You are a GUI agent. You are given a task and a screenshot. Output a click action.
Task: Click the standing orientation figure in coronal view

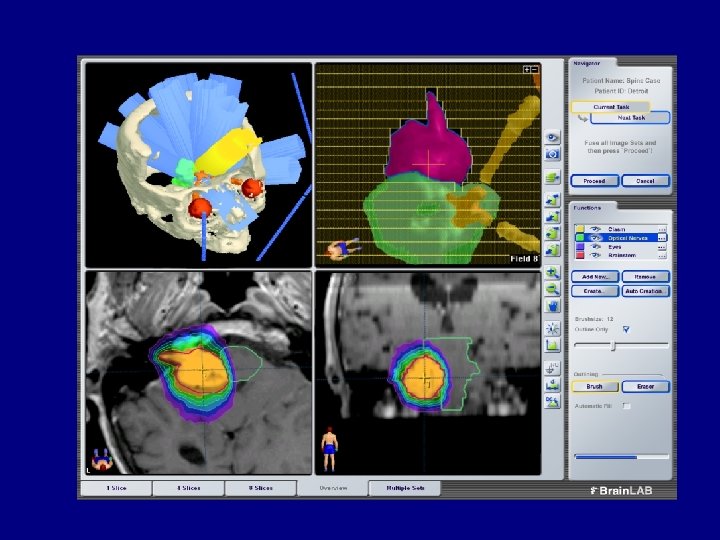click(x=329, y=450)
